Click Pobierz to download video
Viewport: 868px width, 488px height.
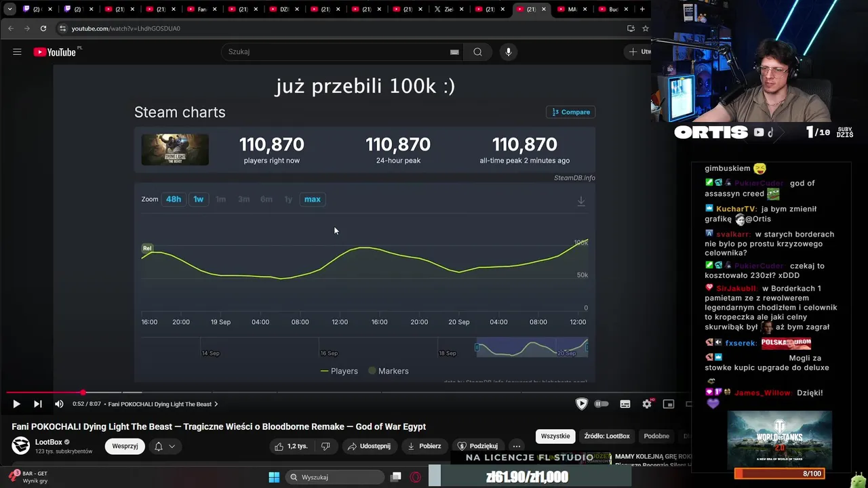point(424,446)
